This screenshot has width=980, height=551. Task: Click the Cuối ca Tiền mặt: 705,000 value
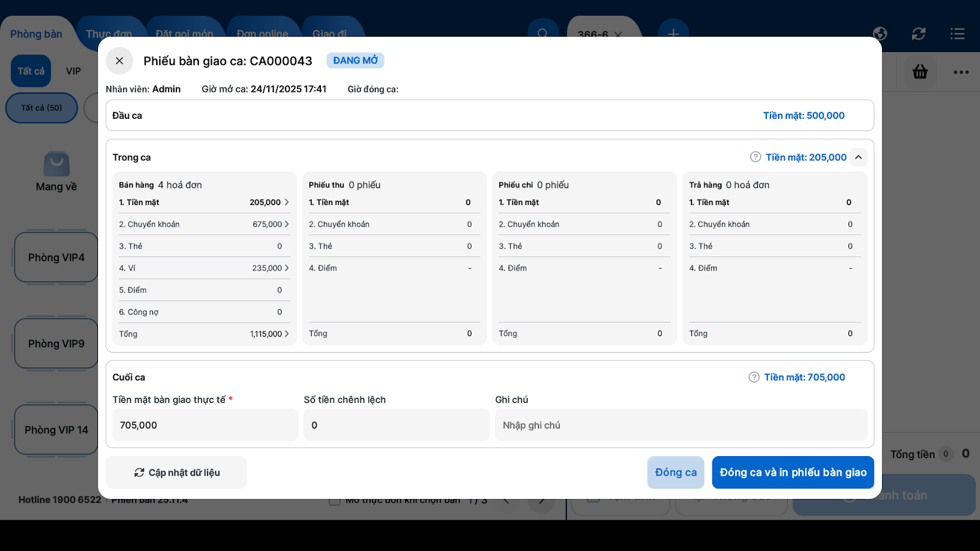[x=804, y=377]
